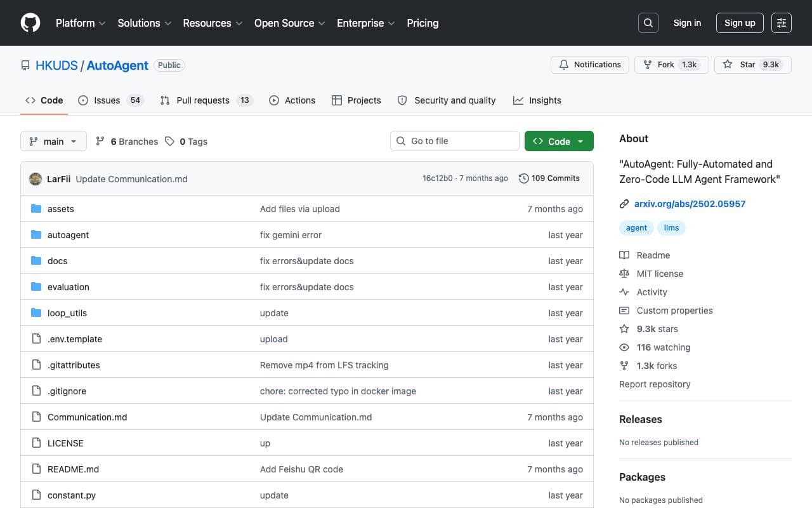812x508 pixels.
Task: Click the autoagent folder icon
Action: (x=36, y=235)
